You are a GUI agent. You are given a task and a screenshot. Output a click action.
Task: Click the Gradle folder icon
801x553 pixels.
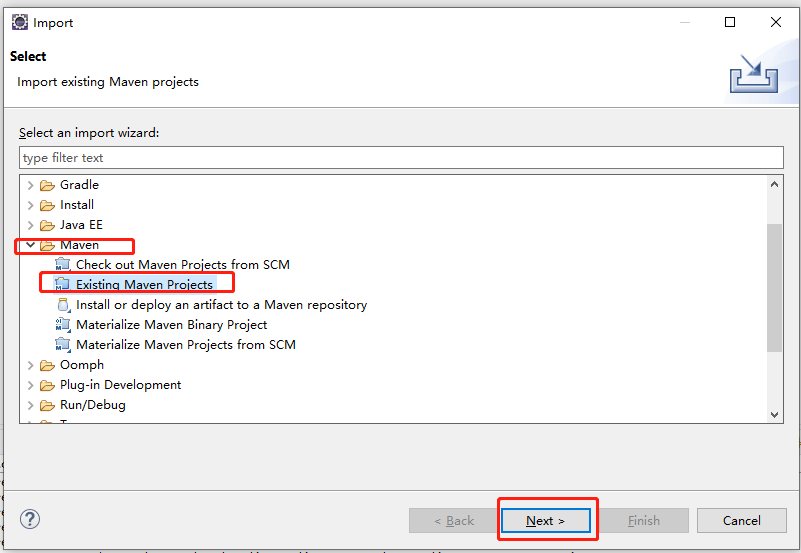[47, 185]
